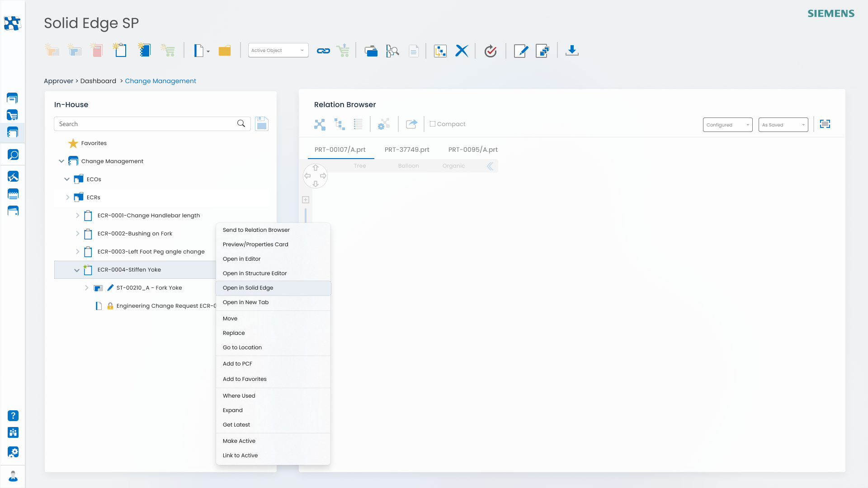Choose Add to Favorites menu item
868x488 pixels.
click(x=273, y=379)
